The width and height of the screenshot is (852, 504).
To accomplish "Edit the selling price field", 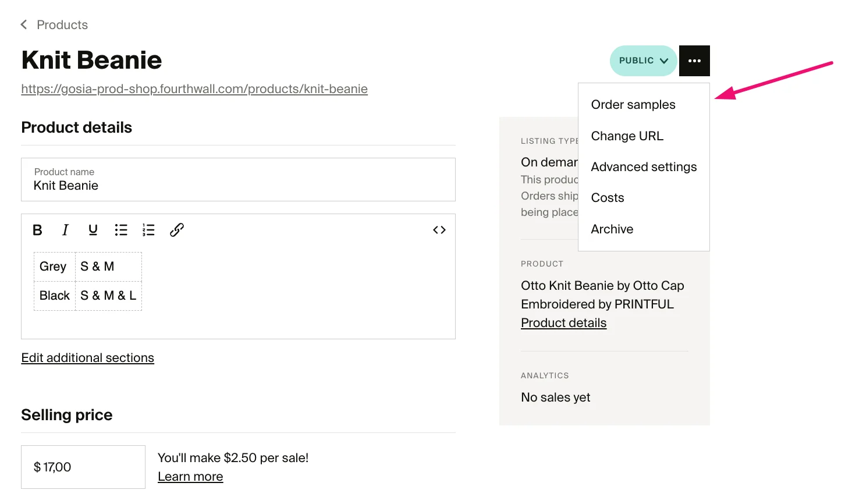I will tap(83, 467).
